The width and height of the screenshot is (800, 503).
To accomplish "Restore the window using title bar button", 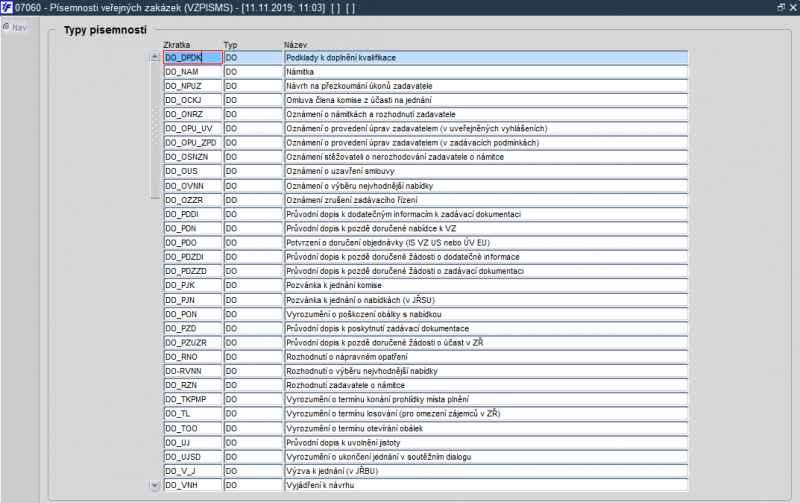I will click(781, 7).
